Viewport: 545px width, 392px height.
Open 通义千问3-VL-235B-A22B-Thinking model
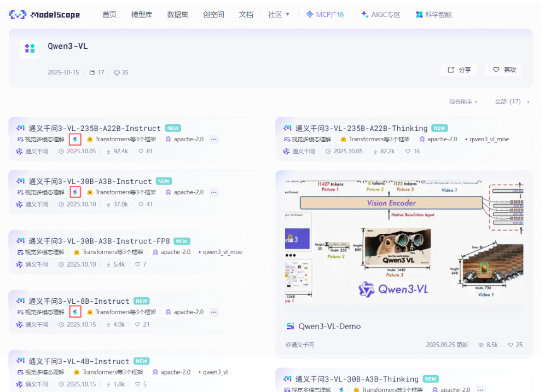tap(362, 128)
